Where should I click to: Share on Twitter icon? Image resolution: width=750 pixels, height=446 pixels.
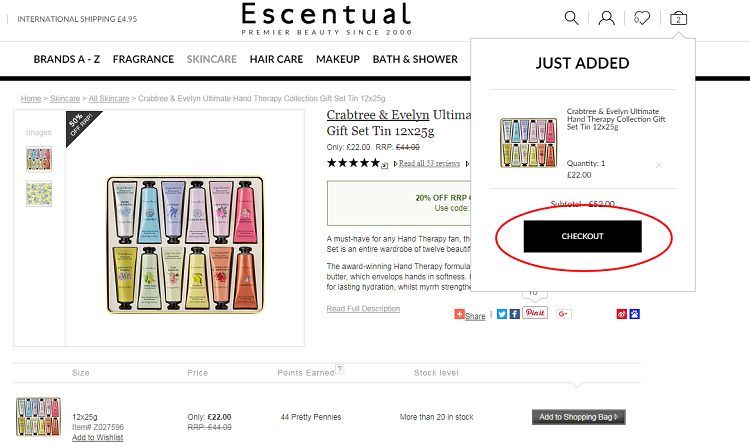point(502,314)
